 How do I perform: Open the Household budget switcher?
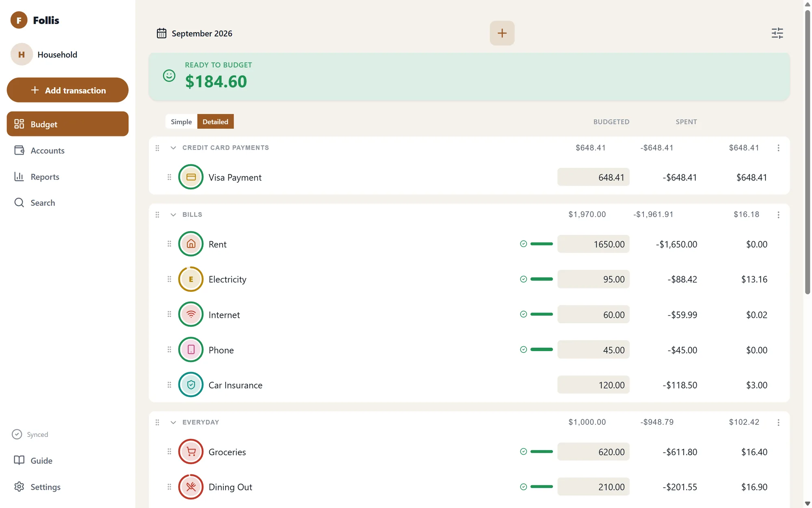pos(67,54)
